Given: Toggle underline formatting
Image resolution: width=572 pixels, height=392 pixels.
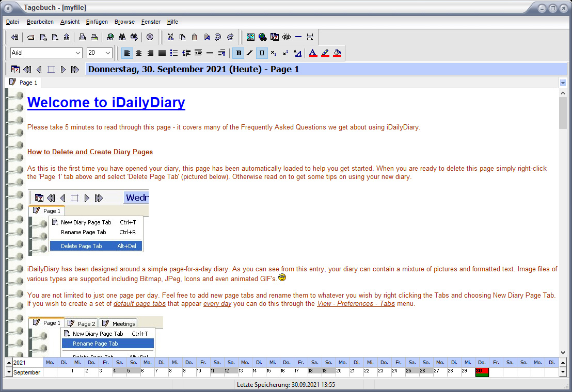Looking at the screenshot, I should 262,53.
